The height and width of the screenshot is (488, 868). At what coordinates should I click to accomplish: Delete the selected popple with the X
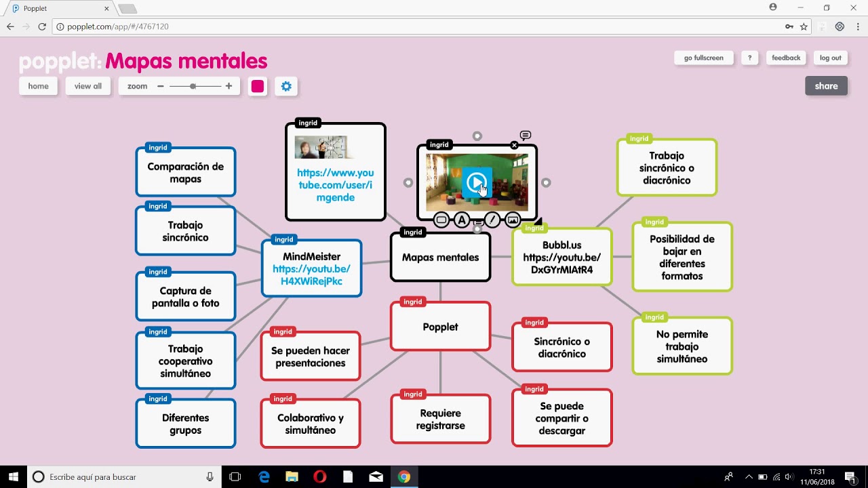click(x=514, y=145)
